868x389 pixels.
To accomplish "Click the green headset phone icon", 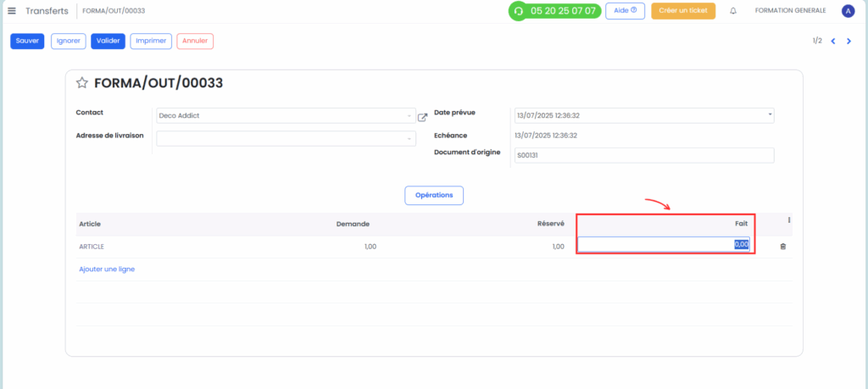I will [x=518, y=12].
